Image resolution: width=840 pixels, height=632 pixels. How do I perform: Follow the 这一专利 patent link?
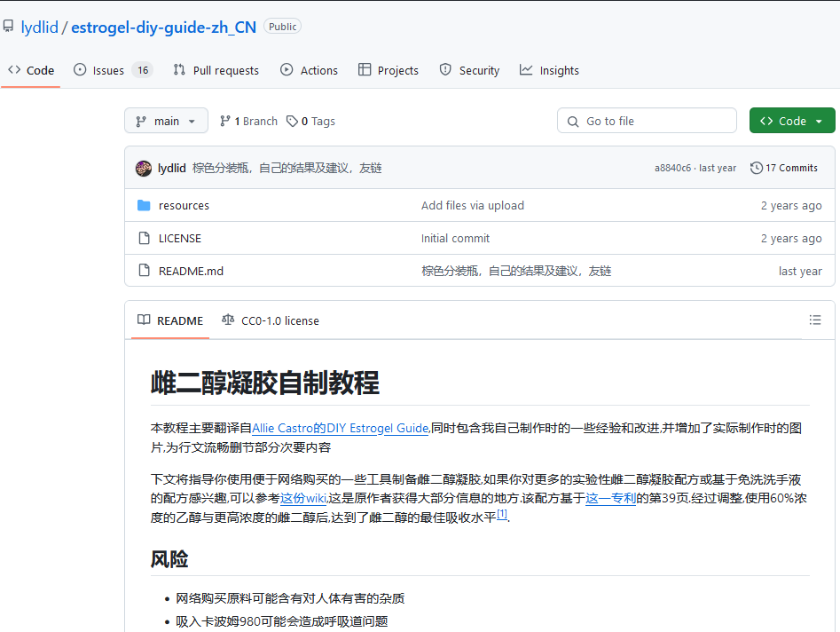click(611, 498)
